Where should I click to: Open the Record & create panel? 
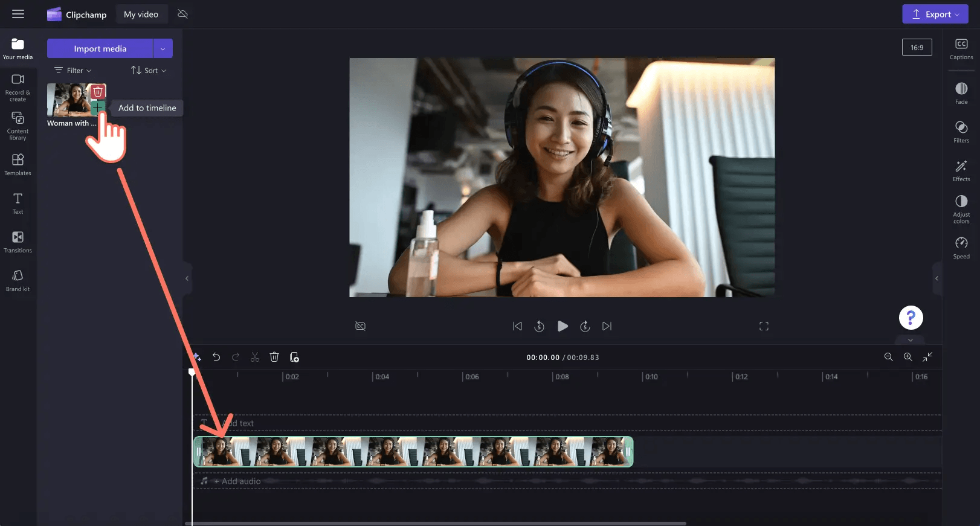pyautogui.click(x=18, y=87)
